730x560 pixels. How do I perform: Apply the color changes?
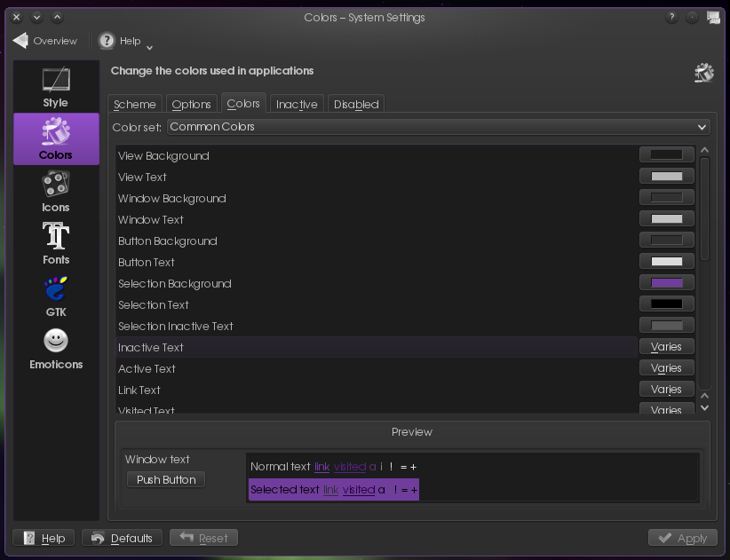(x=683, y=538)
